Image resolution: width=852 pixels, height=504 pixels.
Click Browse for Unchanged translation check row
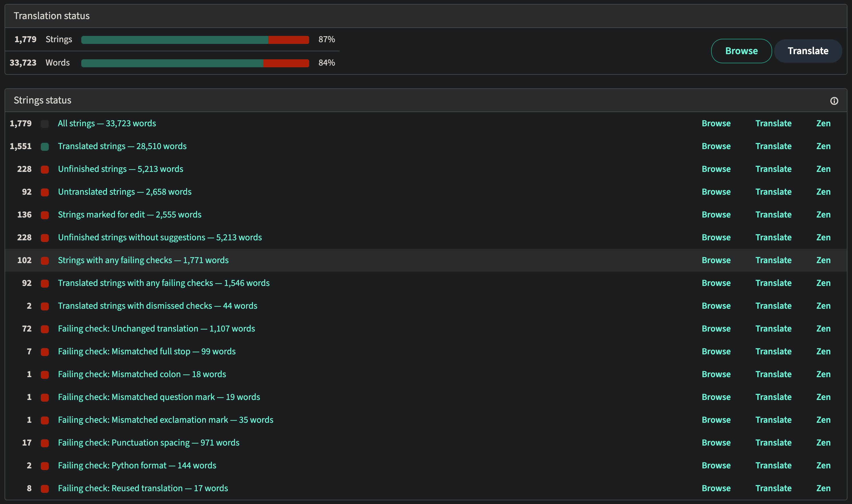tap(716, 328)
